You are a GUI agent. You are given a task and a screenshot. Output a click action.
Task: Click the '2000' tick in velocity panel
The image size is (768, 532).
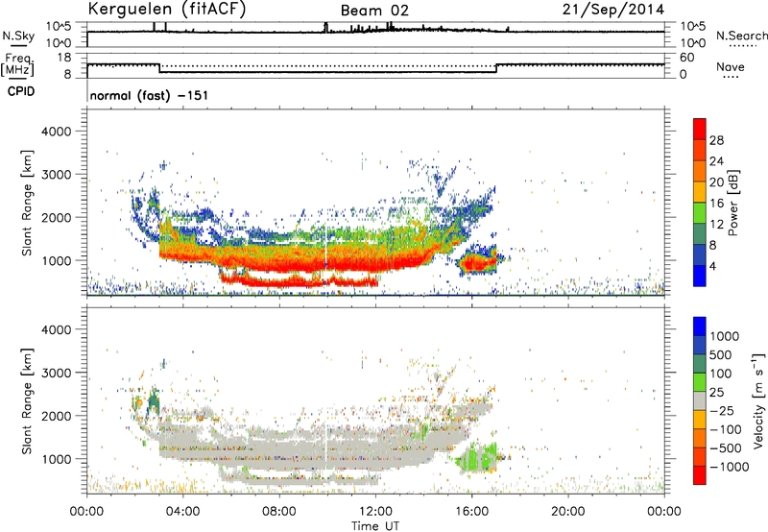click(56, 416)
